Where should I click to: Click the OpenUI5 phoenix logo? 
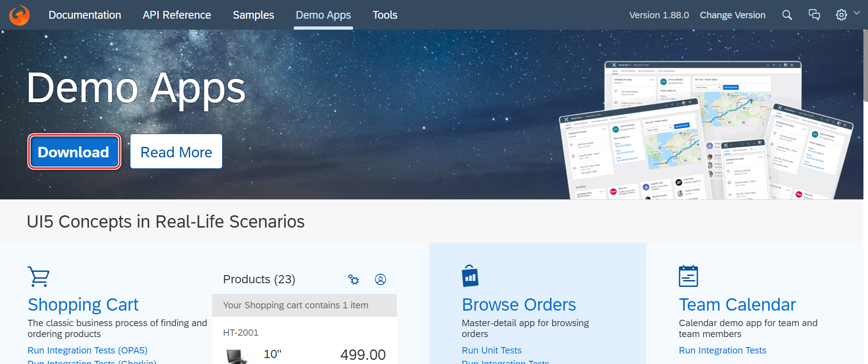click(19, 15)
